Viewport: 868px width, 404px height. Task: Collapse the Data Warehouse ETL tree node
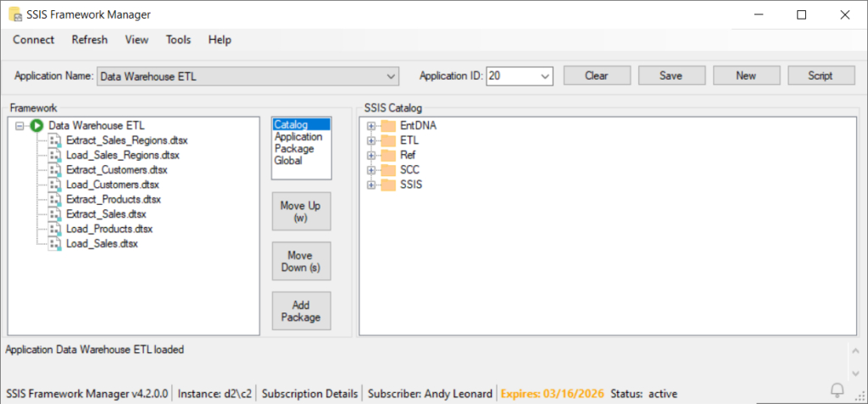click(20, 125)
